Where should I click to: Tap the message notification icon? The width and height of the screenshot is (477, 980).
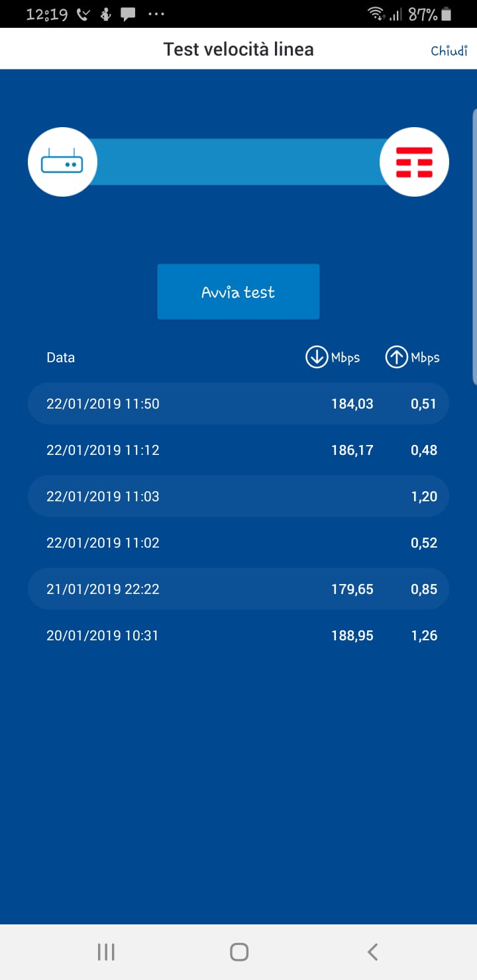click(129, 15)
